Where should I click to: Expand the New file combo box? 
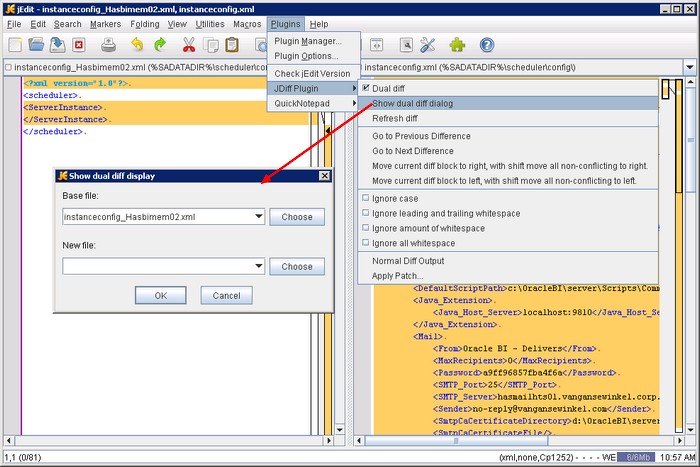259,267
